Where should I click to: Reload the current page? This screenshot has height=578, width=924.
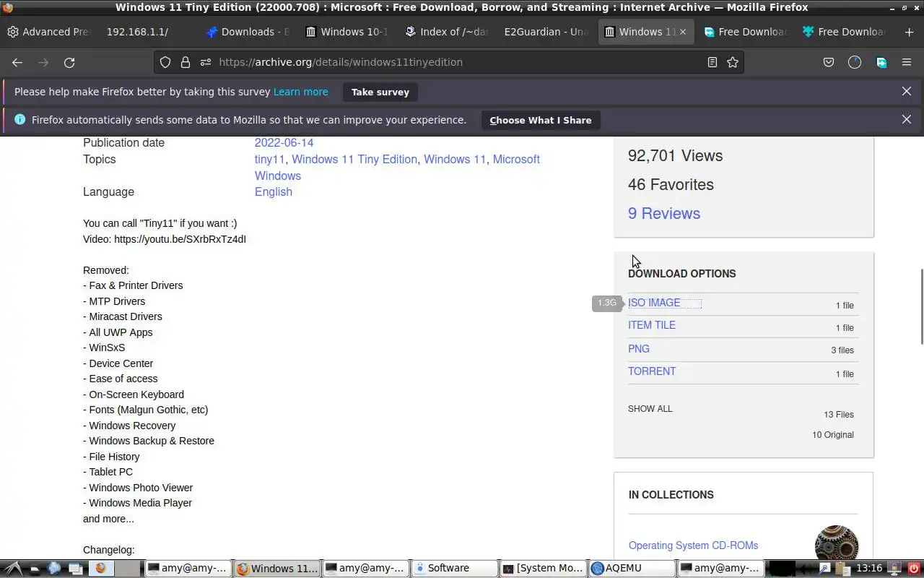point(69,62)
